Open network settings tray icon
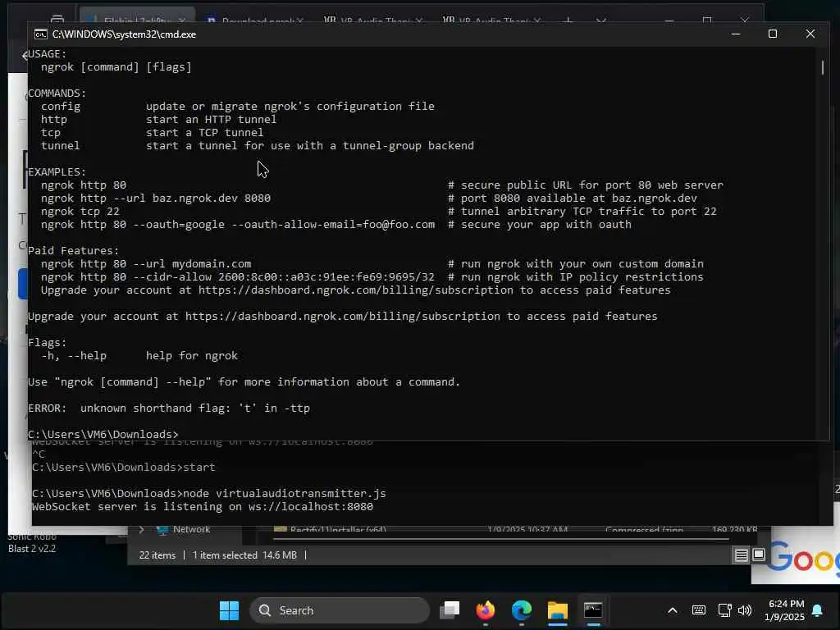 [x=724, y=610]
